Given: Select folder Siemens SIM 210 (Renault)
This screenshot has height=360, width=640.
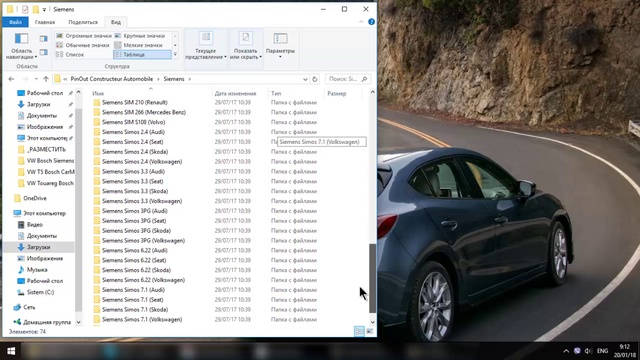Looking at the screenshot, I should click(x=134, y=102).
